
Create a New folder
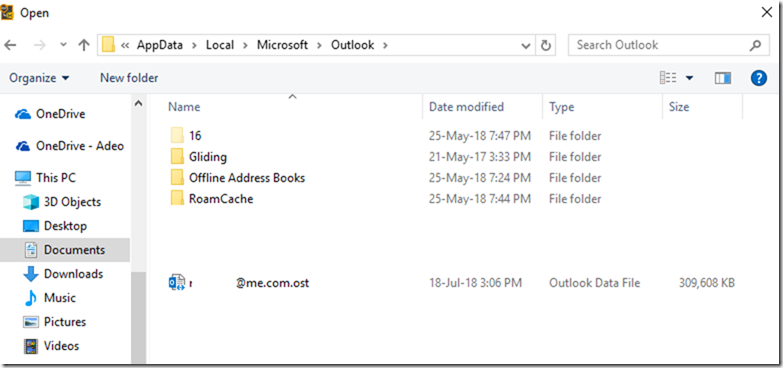click(x=129, y=78)
